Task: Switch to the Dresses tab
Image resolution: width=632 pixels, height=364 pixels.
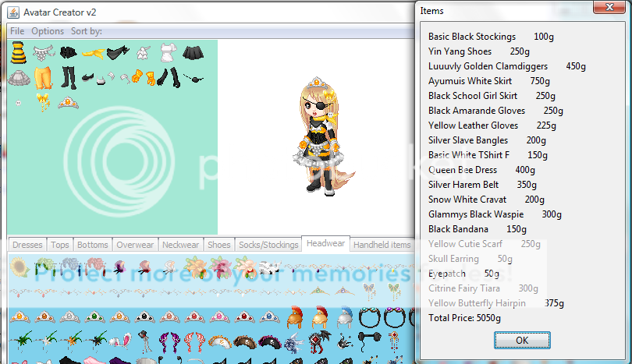Action: [27, 245]
